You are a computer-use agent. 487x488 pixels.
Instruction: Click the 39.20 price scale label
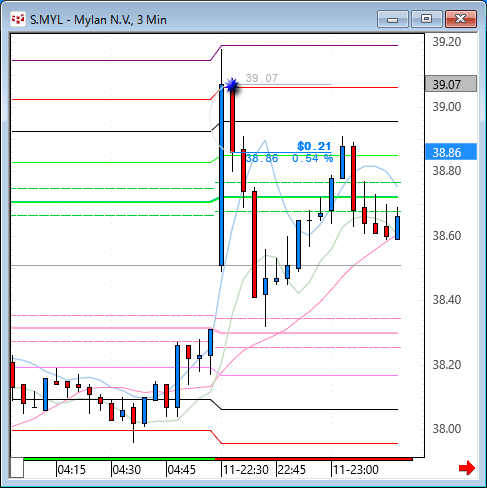coord(447,42)
